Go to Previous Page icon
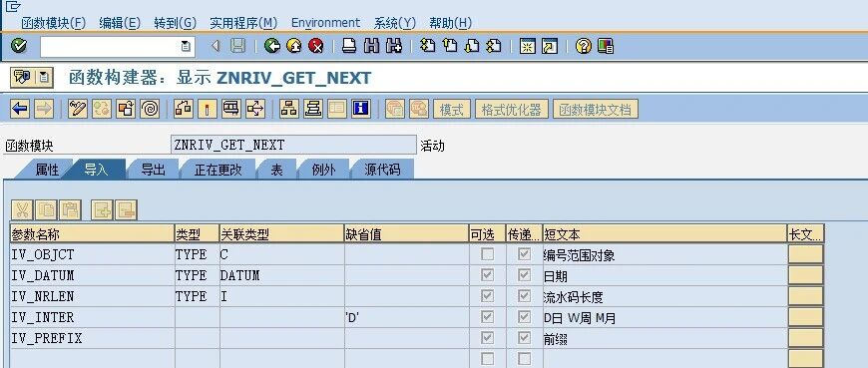Viewport: 868px width, 368px height. point(450,46)
